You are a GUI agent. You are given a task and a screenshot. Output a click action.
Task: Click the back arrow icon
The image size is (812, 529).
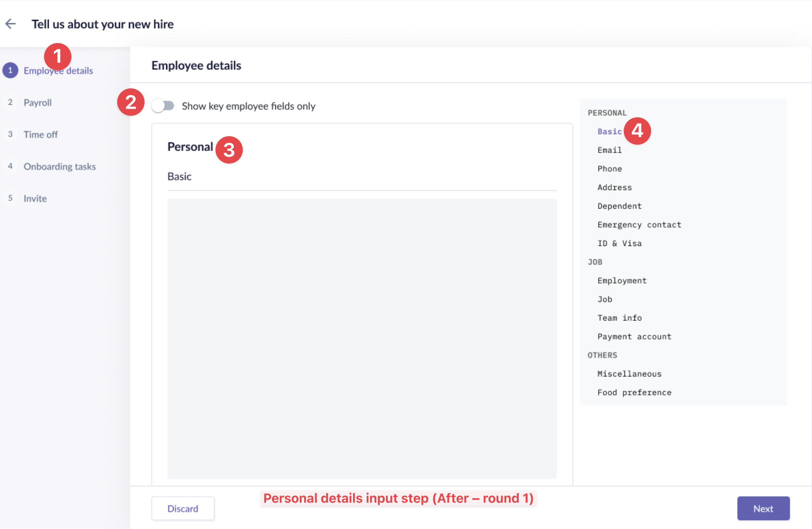pyautogui.click(x=10, y=24)
